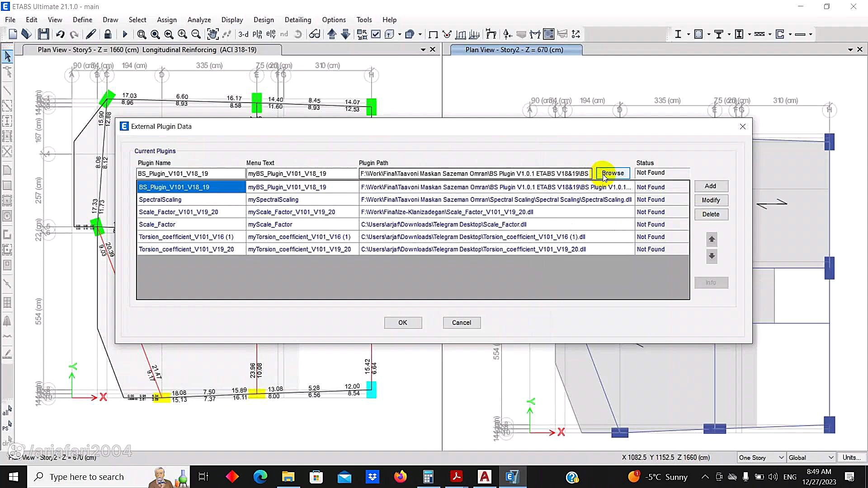868x488 pixels.
Task: Open the Define menu
Action: [82, 20]
